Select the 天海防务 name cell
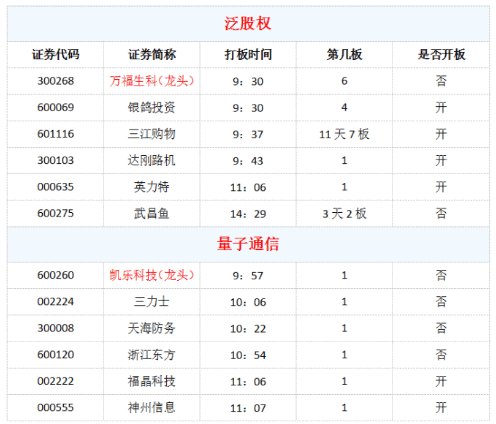Screen dimensions: 496x424 152,328
